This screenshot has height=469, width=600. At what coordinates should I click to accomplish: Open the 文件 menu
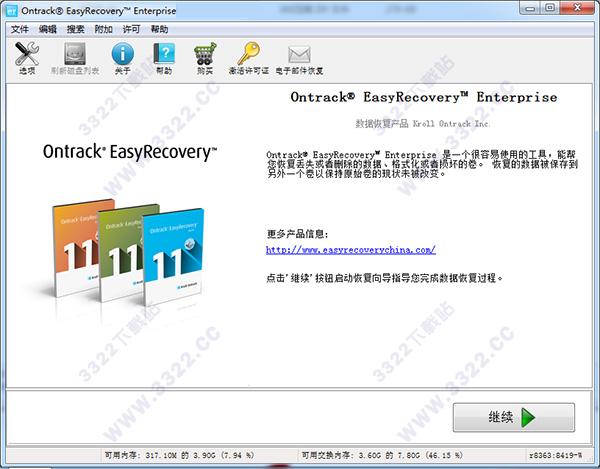click(20, 29)
